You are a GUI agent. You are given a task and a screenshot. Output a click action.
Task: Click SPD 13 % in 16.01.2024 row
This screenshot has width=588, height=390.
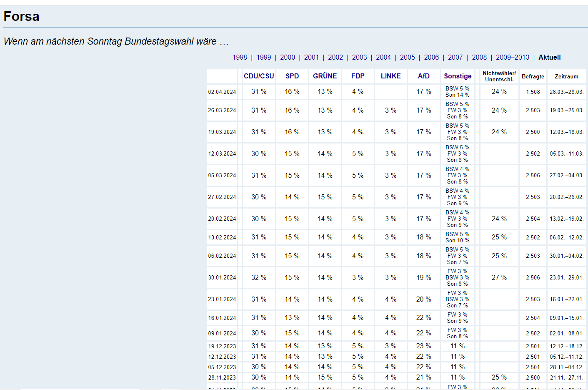tap(292, 317)
